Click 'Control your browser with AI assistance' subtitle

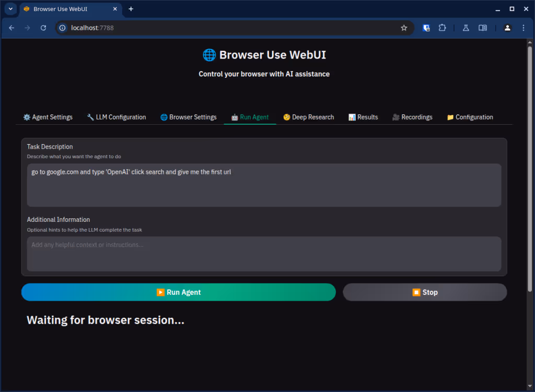264,74
